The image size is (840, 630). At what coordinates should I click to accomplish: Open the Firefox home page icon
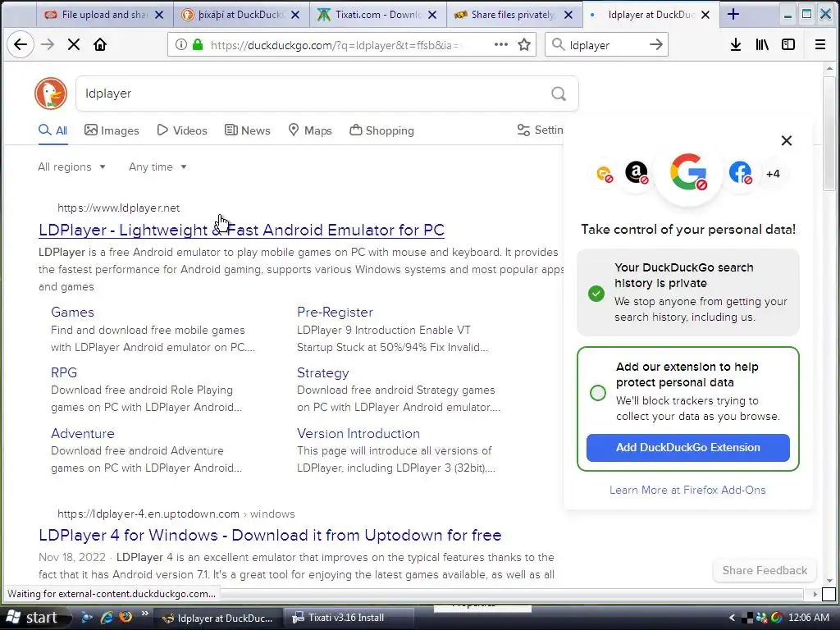tap(100, 44)
